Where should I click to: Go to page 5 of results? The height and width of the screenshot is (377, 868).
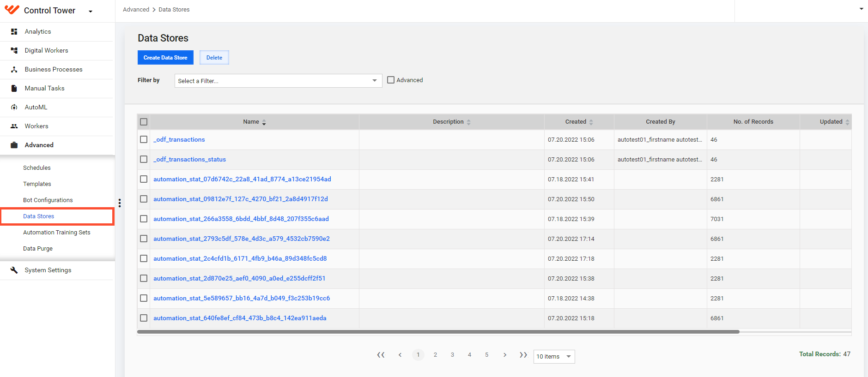(x=486, y=355)
